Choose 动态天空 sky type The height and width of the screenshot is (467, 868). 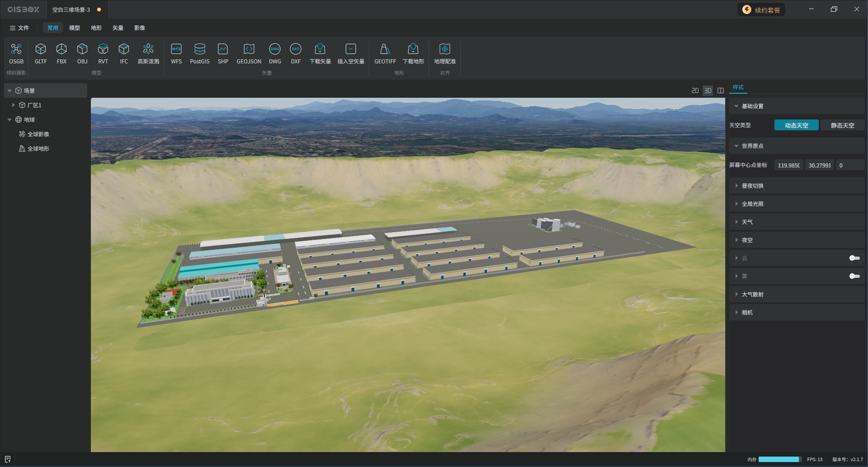coord(797,125)
